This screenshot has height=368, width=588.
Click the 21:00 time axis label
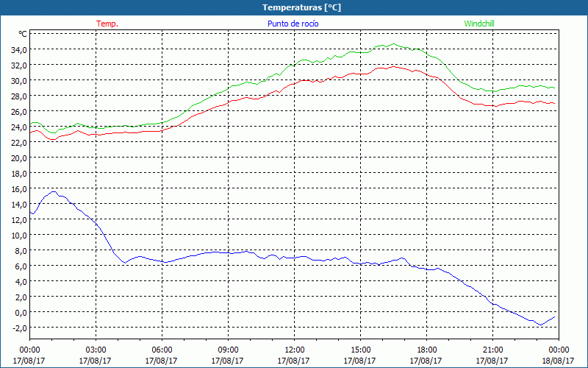coord(492,350)
